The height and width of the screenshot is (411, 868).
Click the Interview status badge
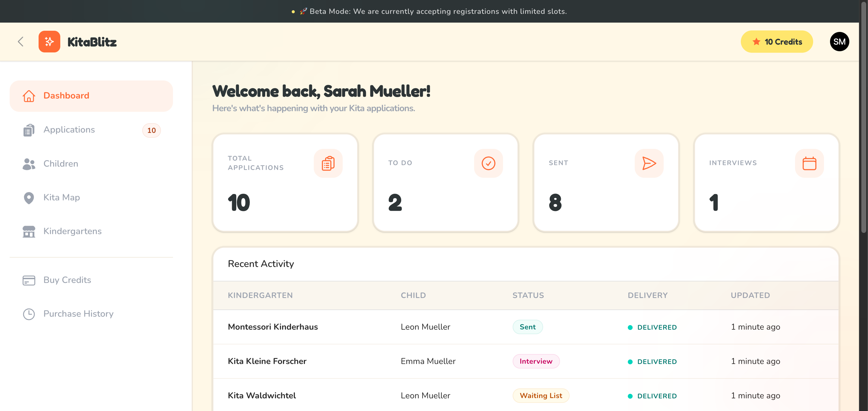[x=536, y=361]
